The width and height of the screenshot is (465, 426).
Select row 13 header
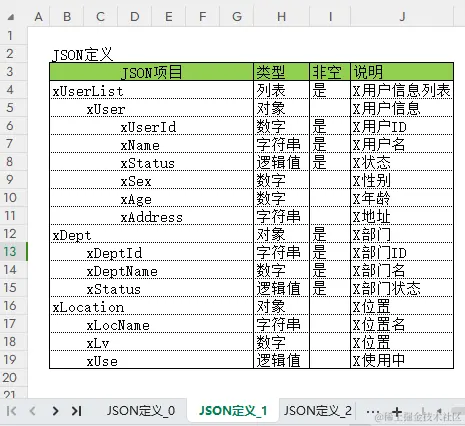coord(13,251)
